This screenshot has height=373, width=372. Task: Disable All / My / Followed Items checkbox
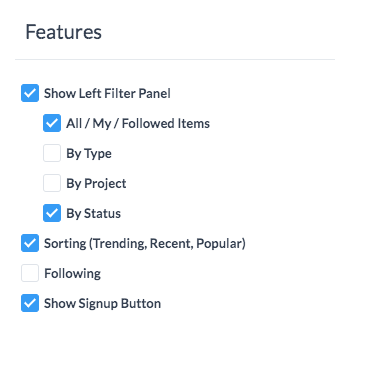[x=52, y=123]
